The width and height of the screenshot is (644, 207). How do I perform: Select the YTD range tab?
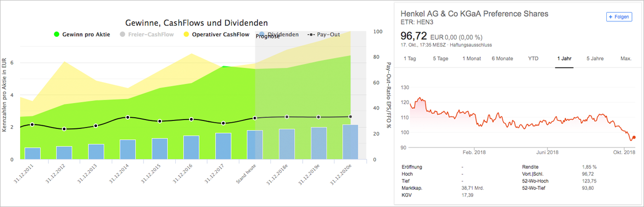coord(533,58)
